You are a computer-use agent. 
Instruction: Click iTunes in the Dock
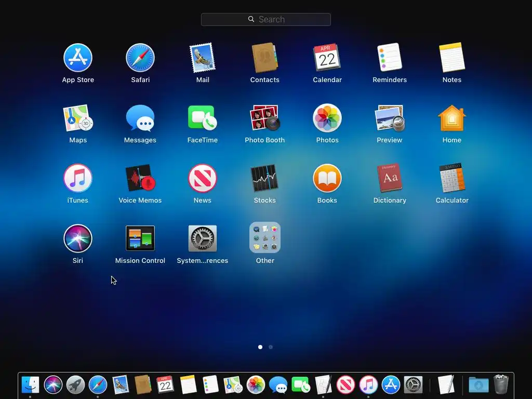click(368, 385)
